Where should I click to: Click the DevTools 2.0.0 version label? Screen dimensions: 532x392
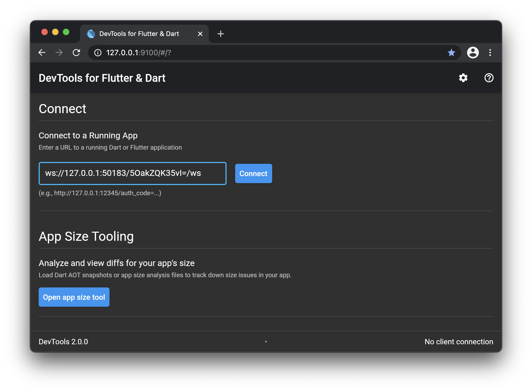tap(63, 342)
